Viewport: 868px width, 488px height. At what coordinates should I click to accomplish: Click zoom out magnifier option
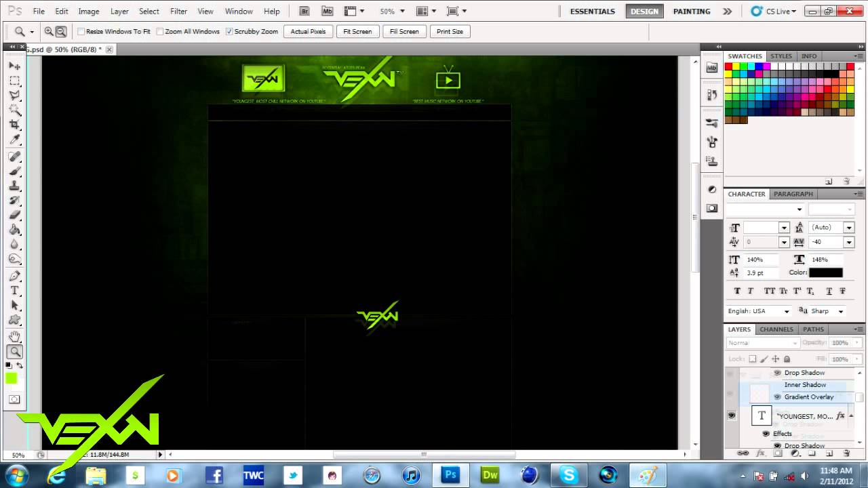(61, 31)
